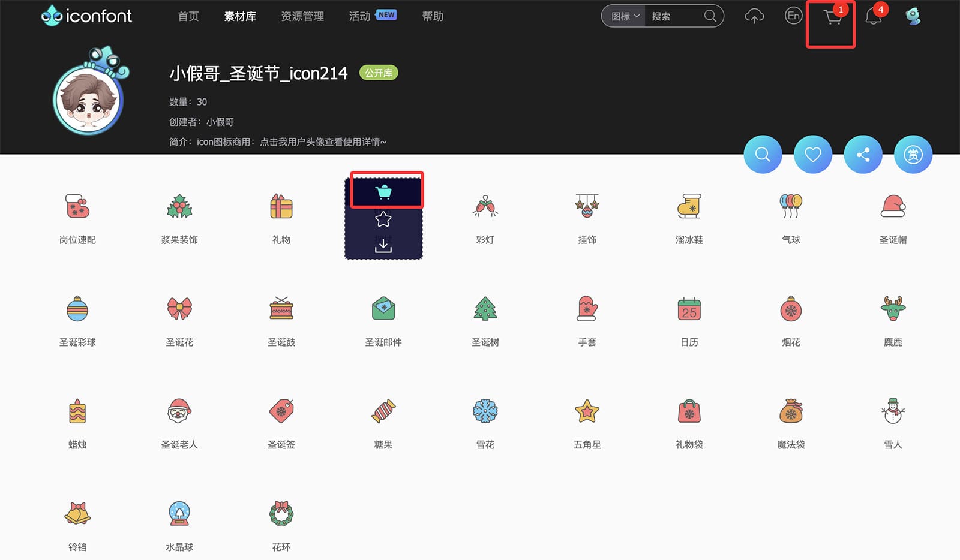This screenshot has height=560, width=960.
Task: Expand the 图标 search type dropdown
Action: [x=625, y=16]
